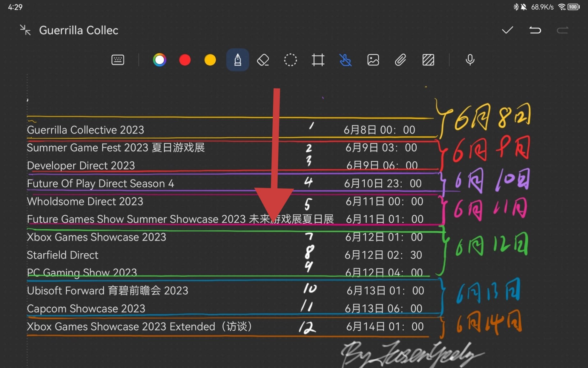Viewport: 588px width, 368px height.
Task: Click the time 6月10日 23:00
Action: tap(383, 183)
